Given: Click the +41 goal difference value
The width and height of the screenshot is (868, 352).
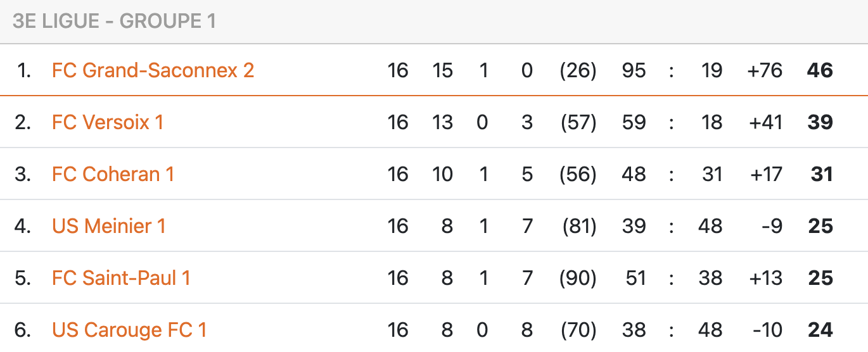Looking at the screenshot, I should (765, 122).
